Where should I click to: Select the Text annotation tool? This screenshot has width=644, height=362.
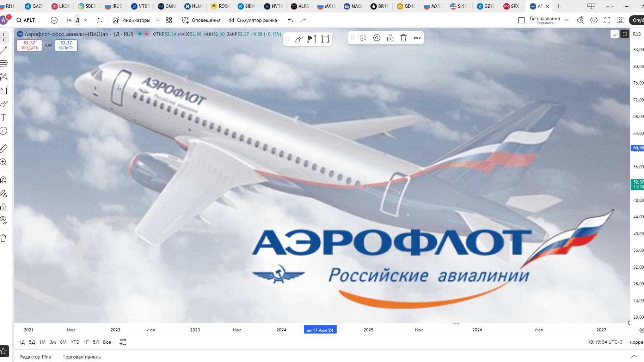click(4, 117)
